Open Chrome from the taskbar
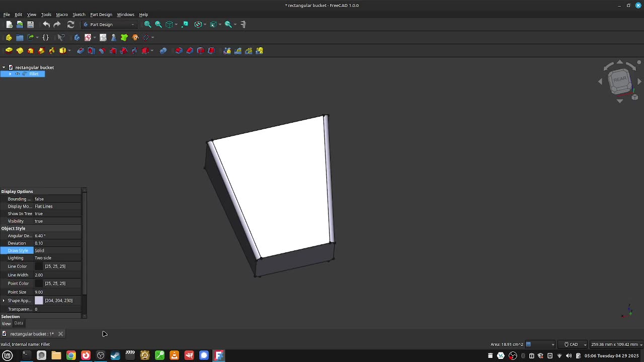Viewport: 644px width, 362px height. click(x=71, y=355)
